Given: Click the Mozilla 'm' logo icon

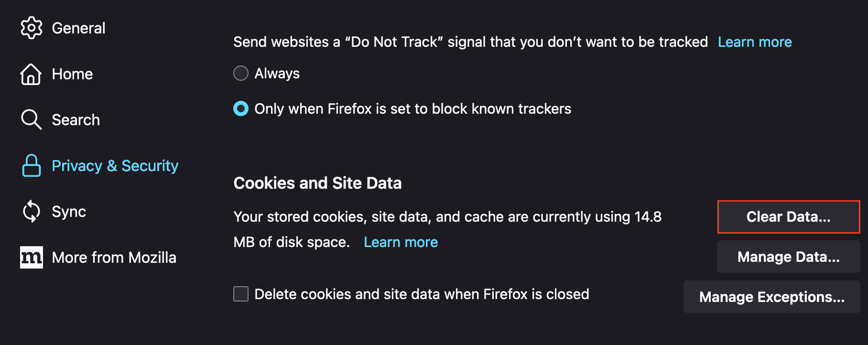Looking at the screenshot, I should pos(32,257).
